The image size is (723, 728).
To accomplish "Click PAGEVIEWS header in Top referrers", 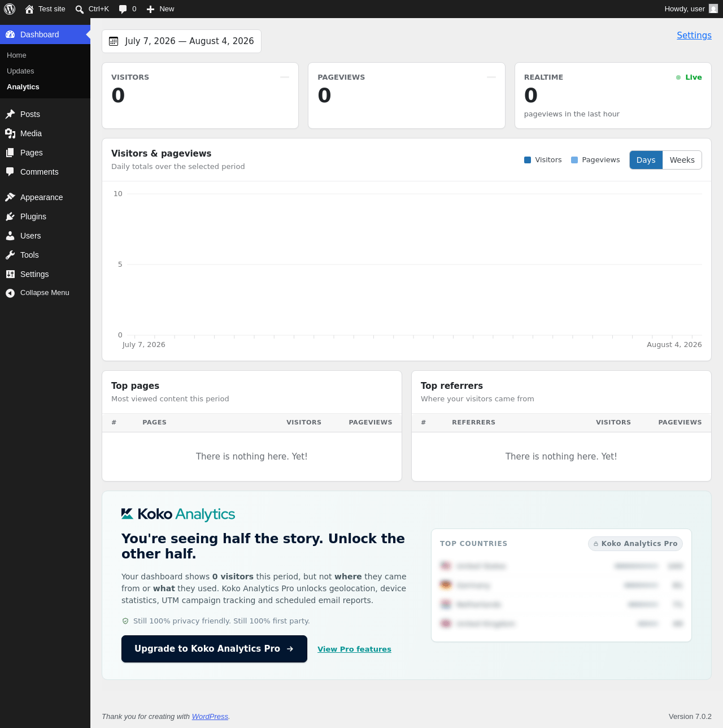I will (680, 423).
